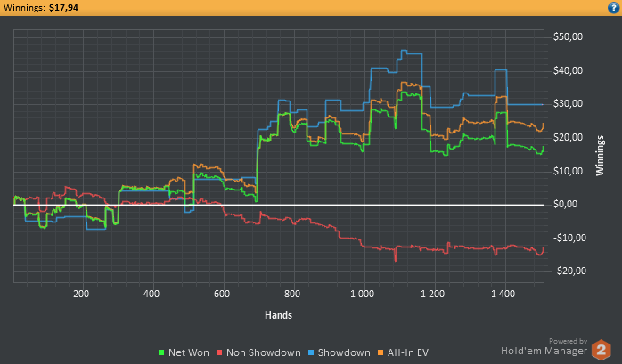Click the Powered by text
This screenshot has height=364, width=622.
click(x=568, y=341)
